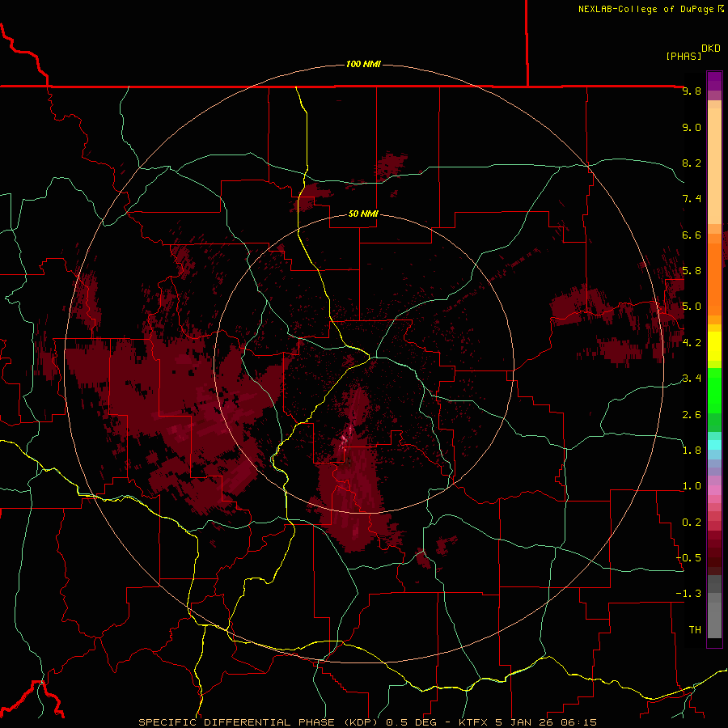Click the Specific Differential Phase (KDP) caption
Image resolution: width=728 pixels, height=728 pixels.
[259, 722]
